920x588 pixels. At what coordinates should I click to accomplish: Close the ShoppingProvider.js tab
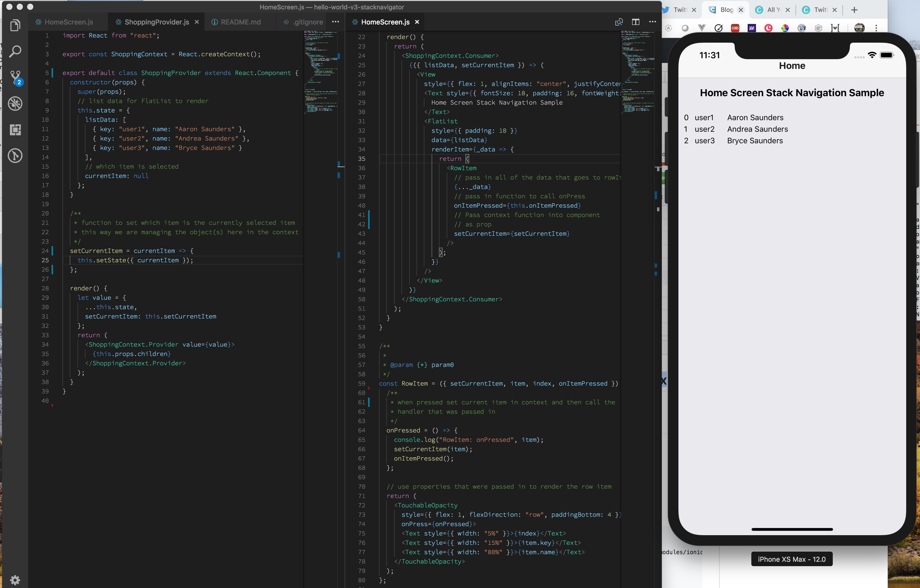point(197,22)
